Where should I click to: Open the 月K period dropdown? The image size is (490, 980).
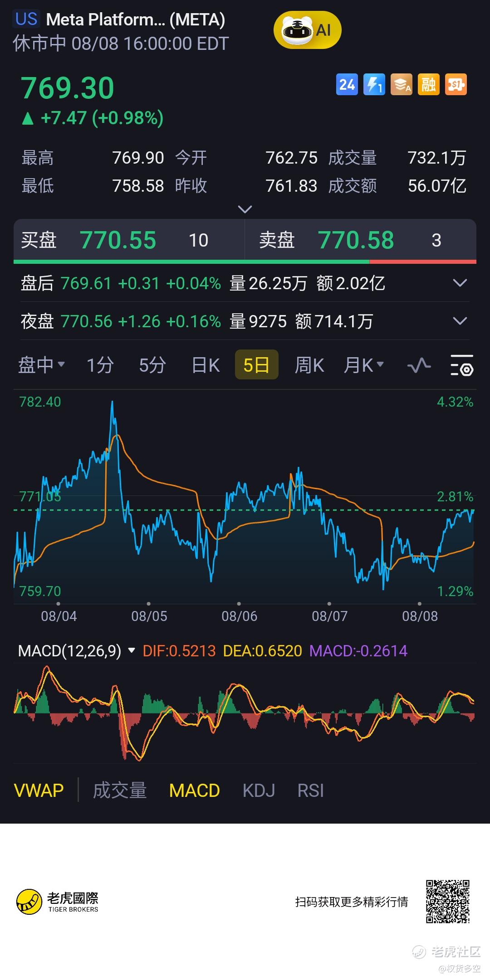364,365
